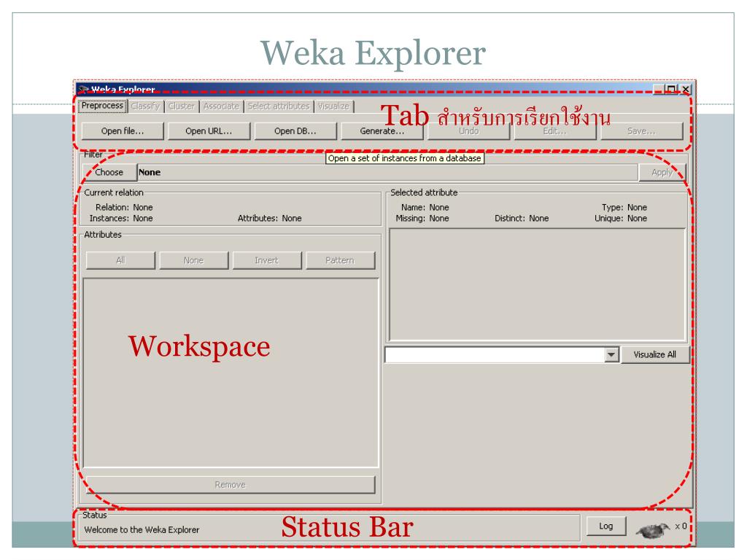Click the 'Instances: None' text
This screenshot has height=560, width=747.
point(121,219)
